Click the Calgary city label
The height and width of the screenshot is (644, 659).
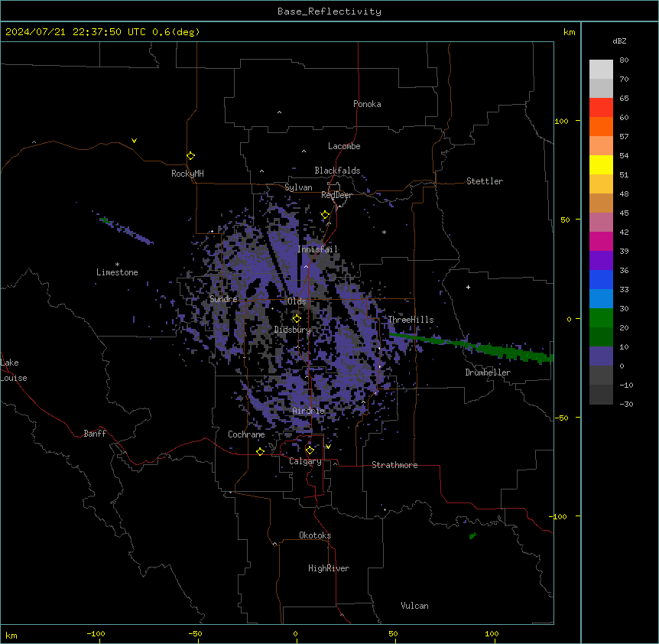point(305,461)
